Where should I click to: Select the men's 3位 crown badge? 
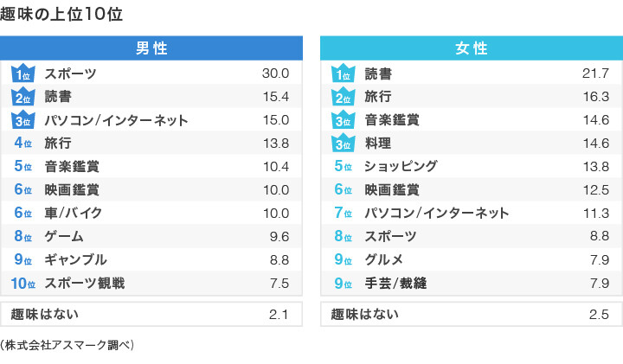[22, 120]
